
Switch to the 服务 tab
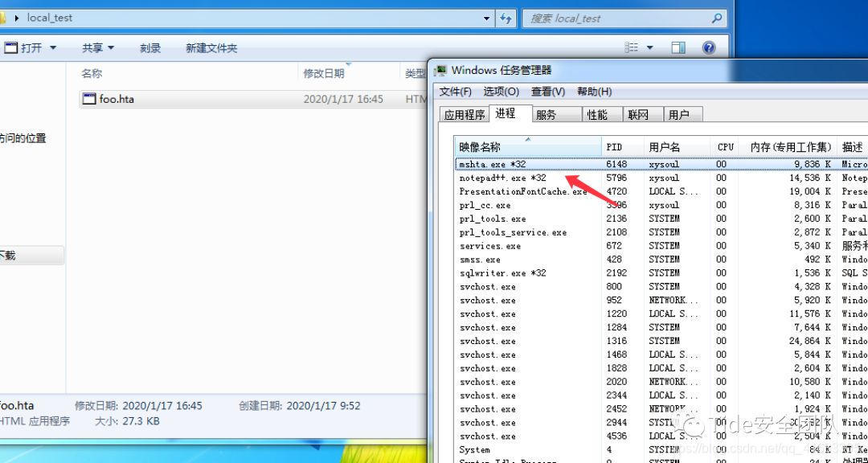(x=557, y=115)
